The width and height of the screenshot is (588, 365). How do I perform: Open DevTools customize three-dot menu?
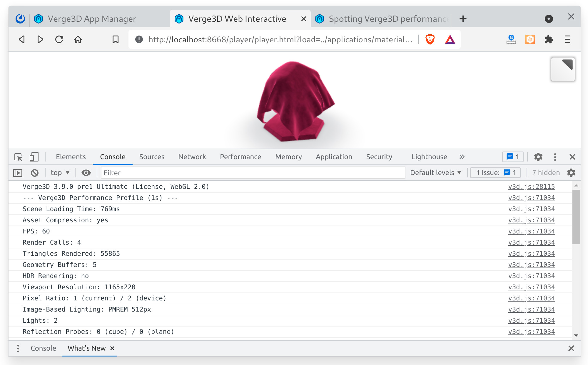tap(555, 157)
